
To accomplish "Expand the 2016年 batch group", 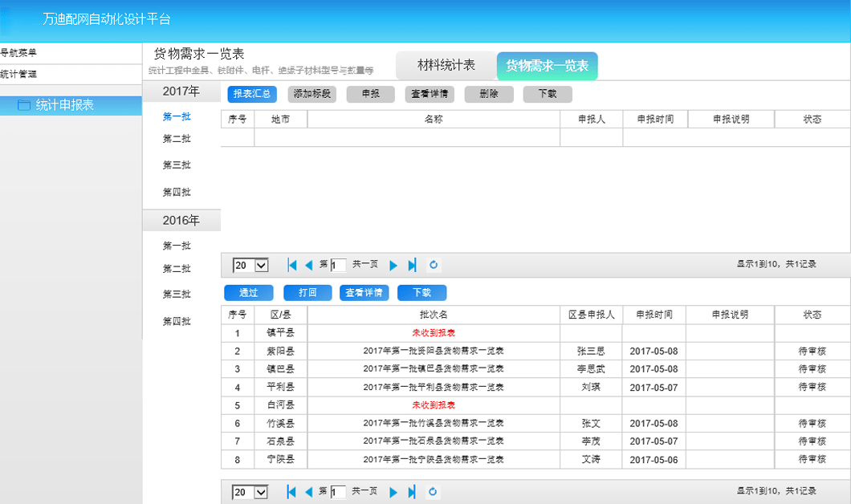I will 181,220.
